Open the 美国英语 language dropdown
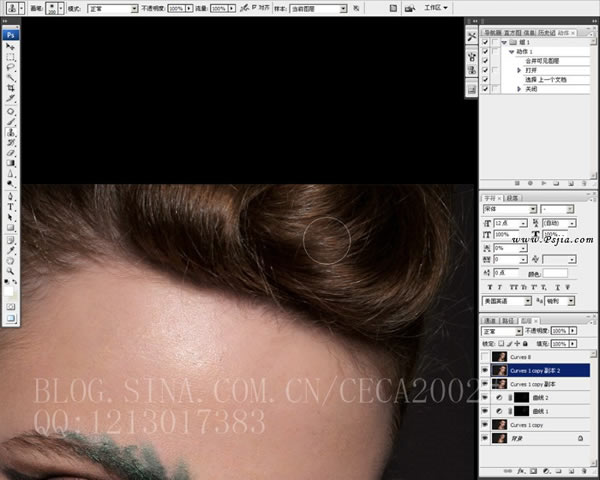This screenshot has width=600, height=480. click(x=507, y=301)
